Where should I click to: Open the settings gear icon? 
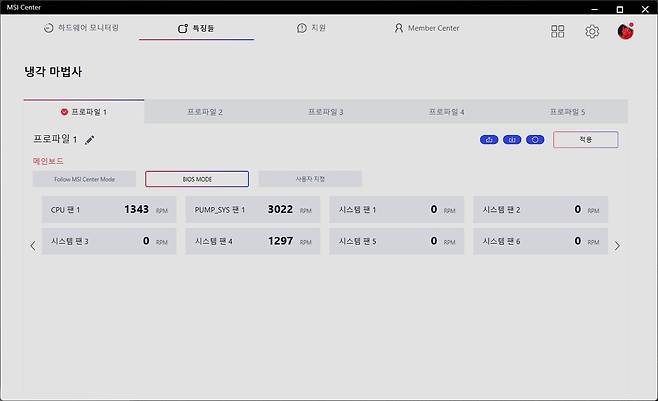pos(591,31)
